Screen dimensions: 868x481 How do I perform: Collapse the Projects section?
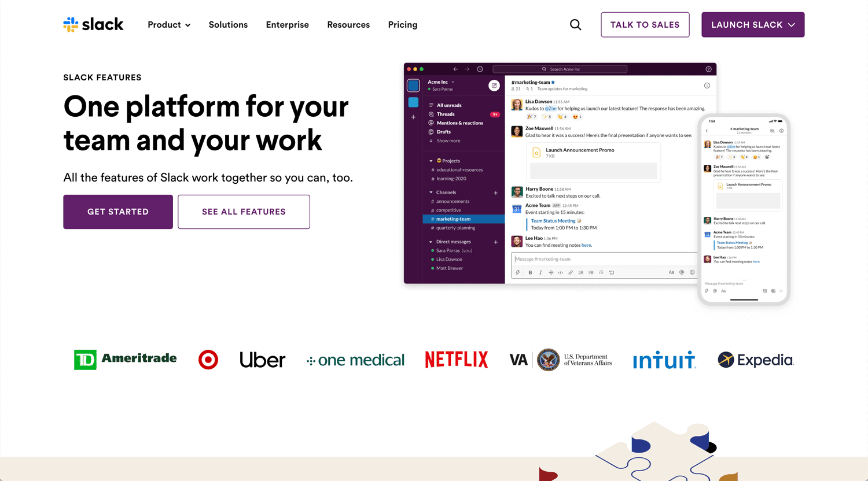[431, 161]
